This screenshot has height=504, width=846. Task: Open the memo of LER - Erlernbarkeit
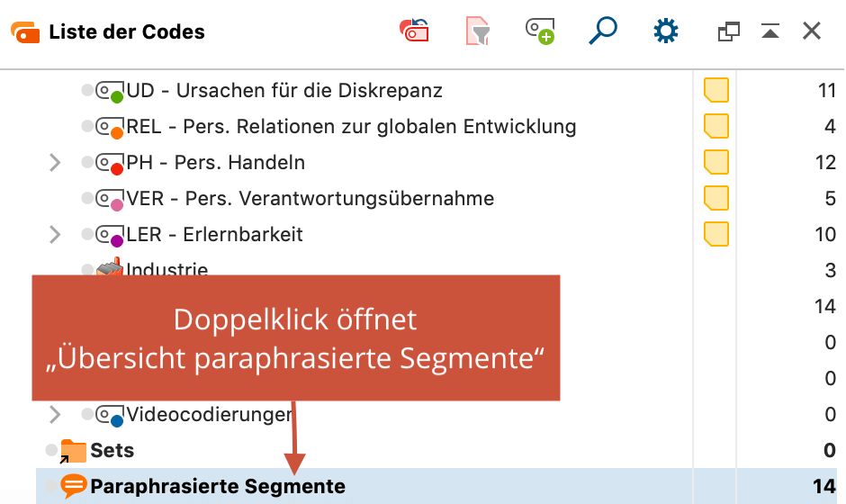click(716, 235)
